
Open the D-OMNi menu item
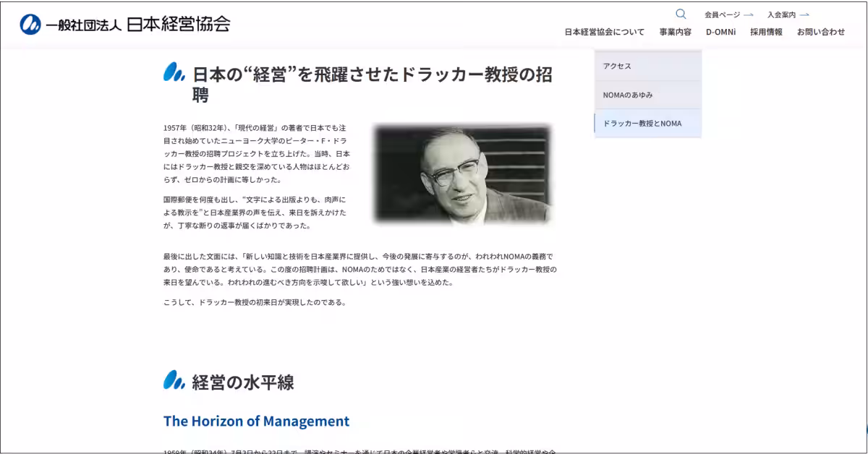point(720,32)
